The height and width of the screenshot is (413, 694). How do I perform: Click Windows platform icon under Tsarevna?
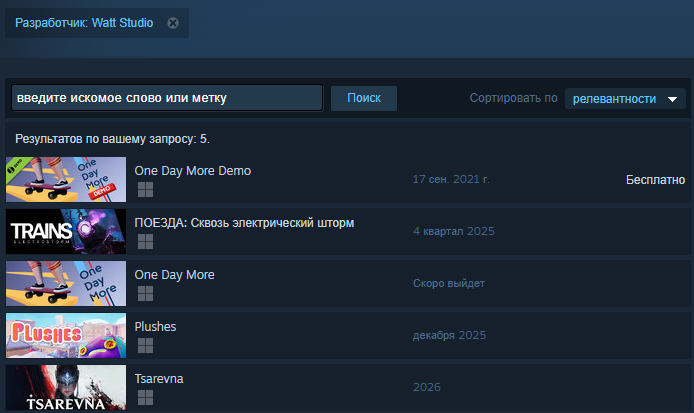(145, 398)
